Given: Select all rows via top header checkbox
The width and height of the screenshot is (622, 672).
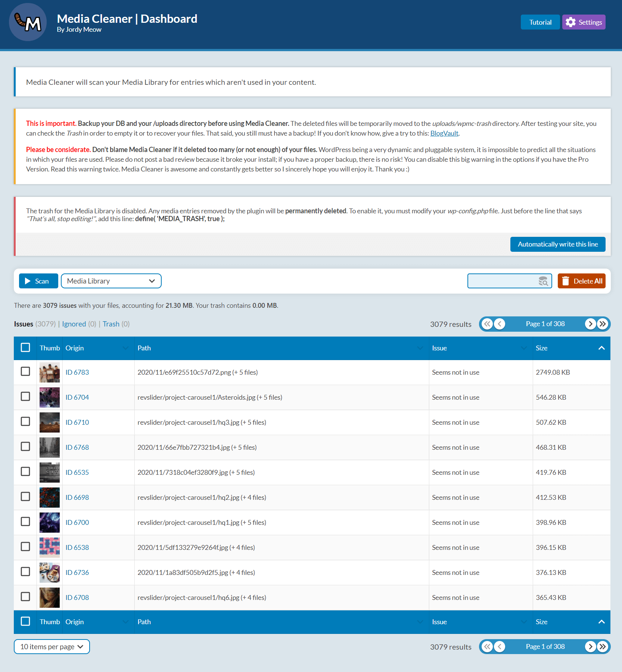Looking at the screenshot, I should (25, 348).
